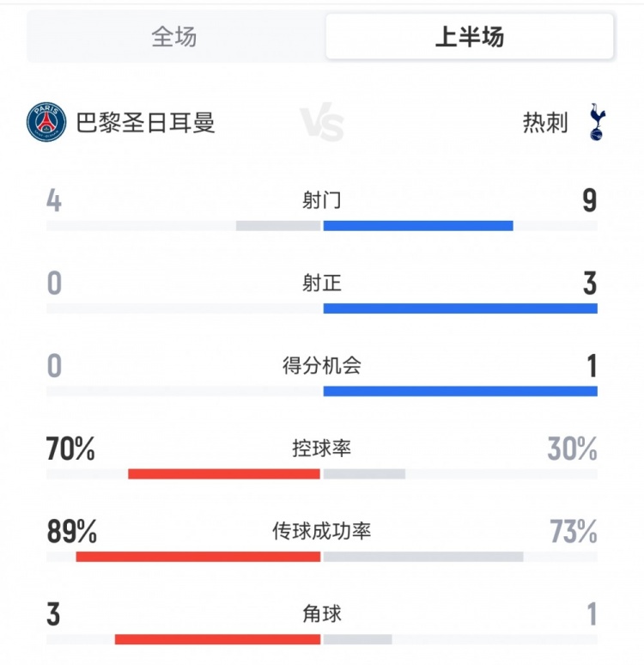Click the 控球率 stat label

tap(322, 448)
